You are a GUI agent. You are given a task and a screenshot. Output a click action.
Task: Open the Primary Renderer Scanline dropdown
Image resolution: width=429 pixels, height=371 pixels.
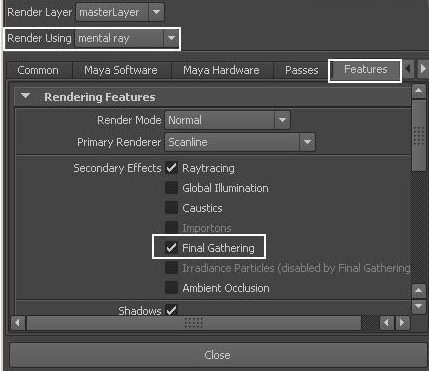240,142
